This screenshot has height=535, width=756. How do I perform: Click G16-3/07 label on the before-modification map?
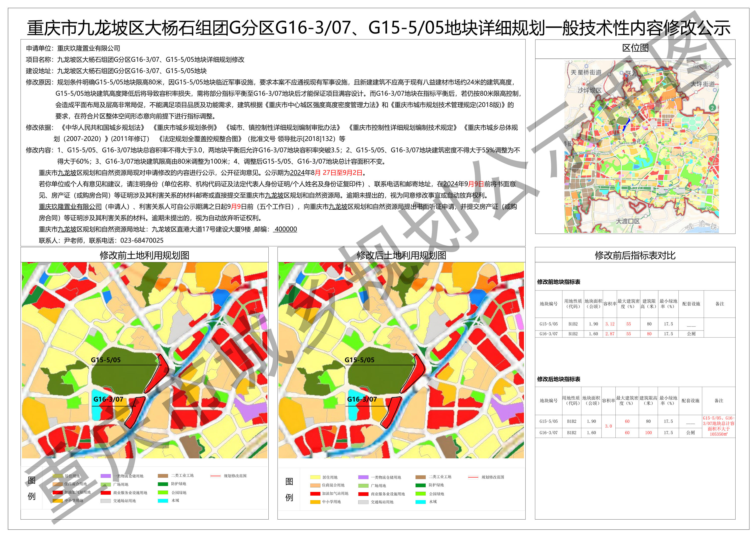pyautogui.click(x=108, y=399)
